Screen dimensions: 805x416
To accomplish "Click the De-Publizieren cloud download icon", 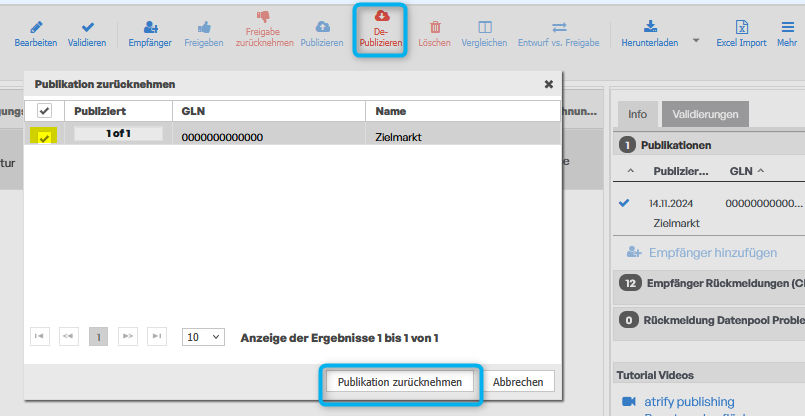I will pos(381,15).
